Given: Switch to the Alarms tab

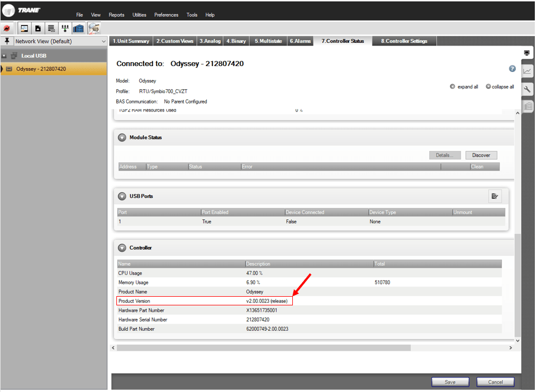Looking at the screenshot, I should 300,40.
